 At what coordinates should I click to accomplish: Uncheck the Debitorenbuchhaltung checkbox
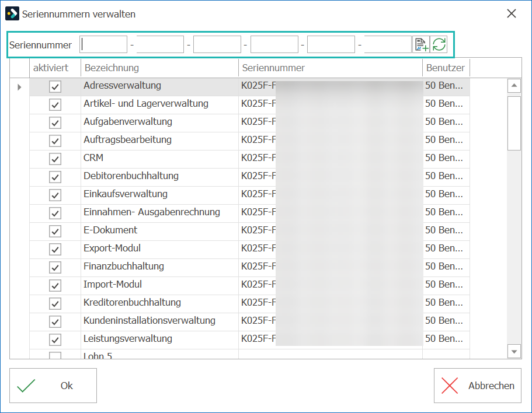[x=55, y=177]
